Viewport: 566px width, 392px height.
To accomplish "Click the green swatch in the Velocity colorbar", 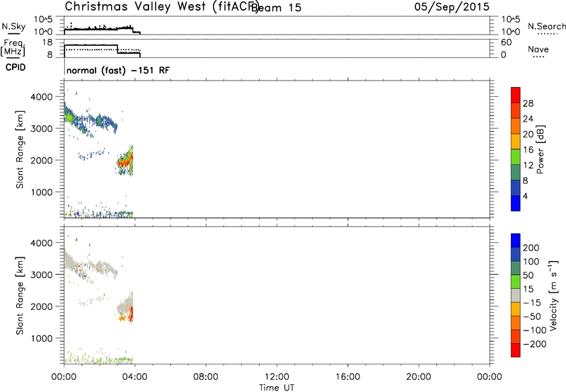I will pyautogui.click(x=516, y=282).
